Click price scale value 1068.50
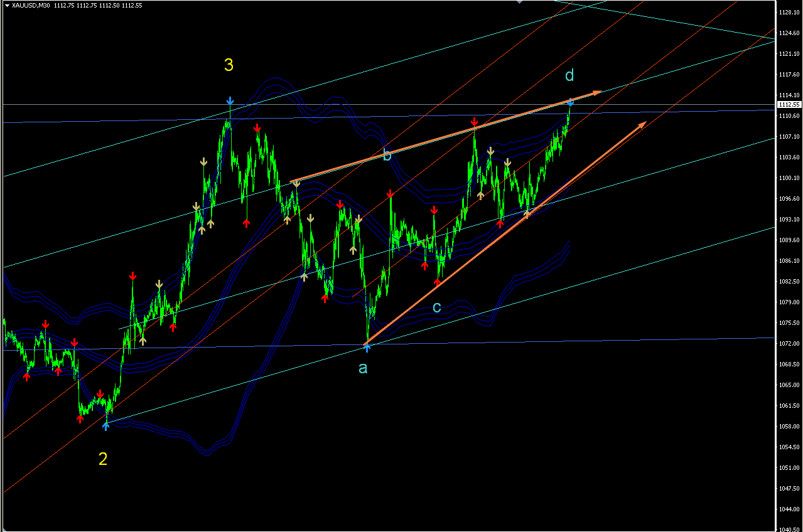Viewport: 803px width, 532px height. pos(789,364)
